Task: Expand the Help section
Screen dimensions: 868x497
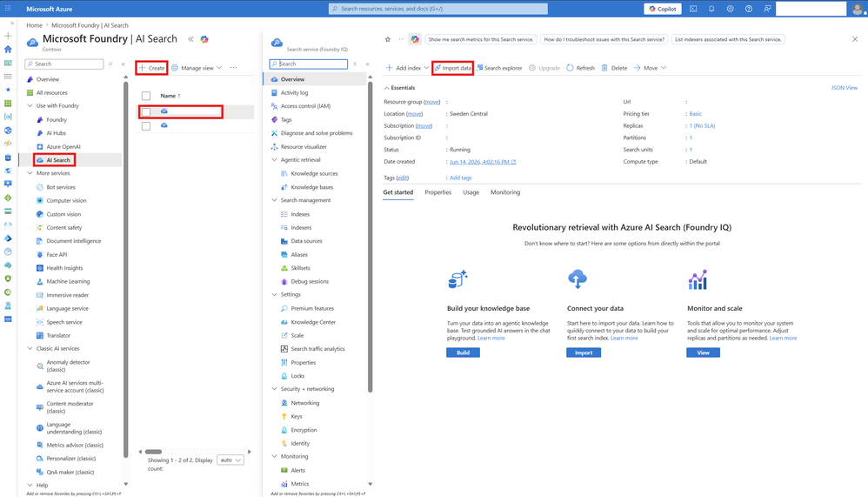Action: (x=30, y=485)
